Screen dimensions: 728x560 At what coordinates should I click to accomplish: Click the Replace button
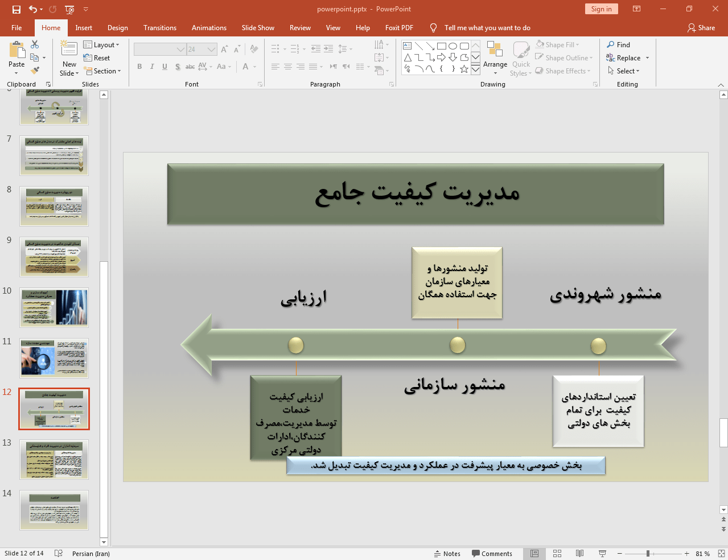tap(628, 58)
